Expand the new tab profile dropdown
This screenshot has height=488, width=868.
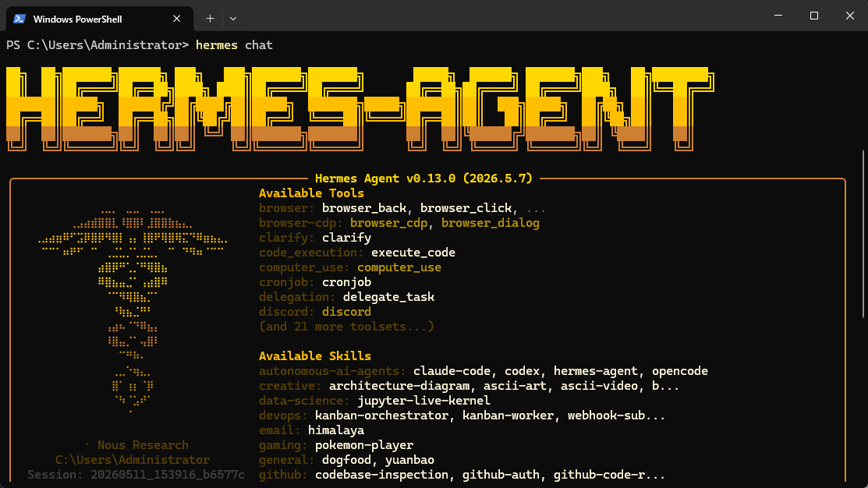pos(233,19)
